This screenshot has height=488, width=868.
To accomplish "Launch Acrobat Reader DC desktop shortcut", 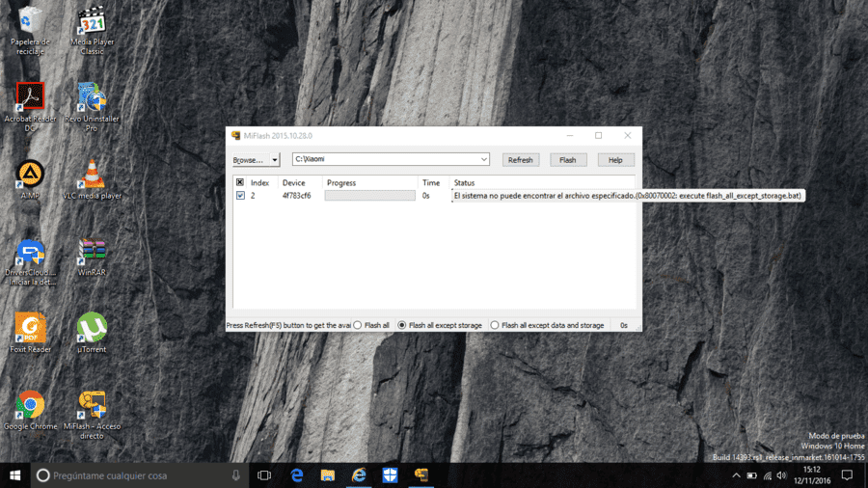I will (30, 107).
